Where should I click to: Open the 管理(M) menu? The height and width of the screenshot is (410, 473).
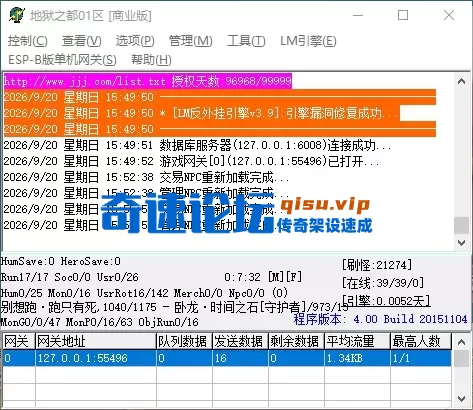point(190,41)
